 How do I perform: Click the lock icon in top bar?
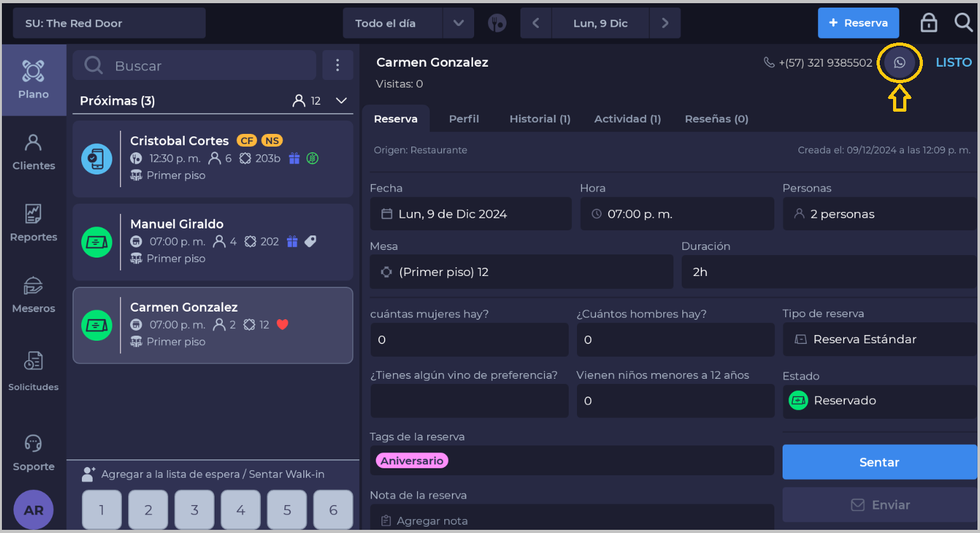coord(929,23)
